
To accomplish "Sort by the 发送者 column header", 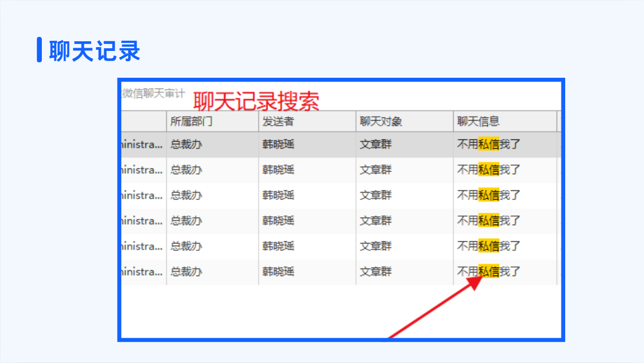I will [x=278, y=122].
